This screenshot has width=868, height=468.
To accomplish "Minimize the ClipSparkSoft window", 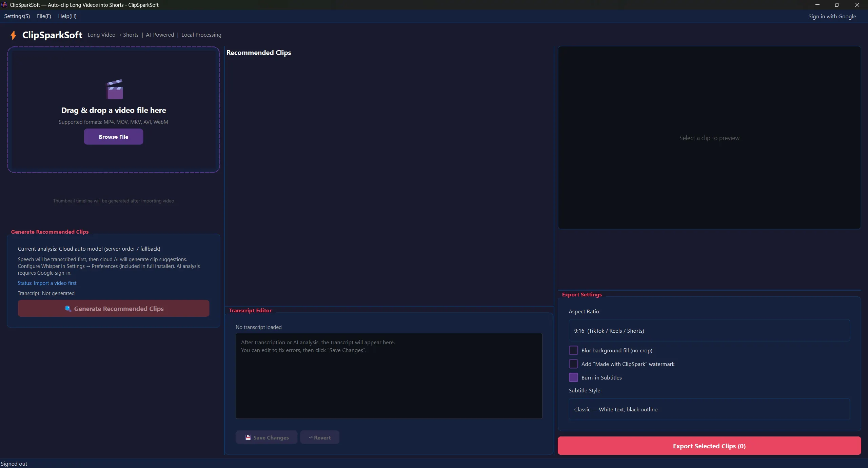I will (817, 5).
